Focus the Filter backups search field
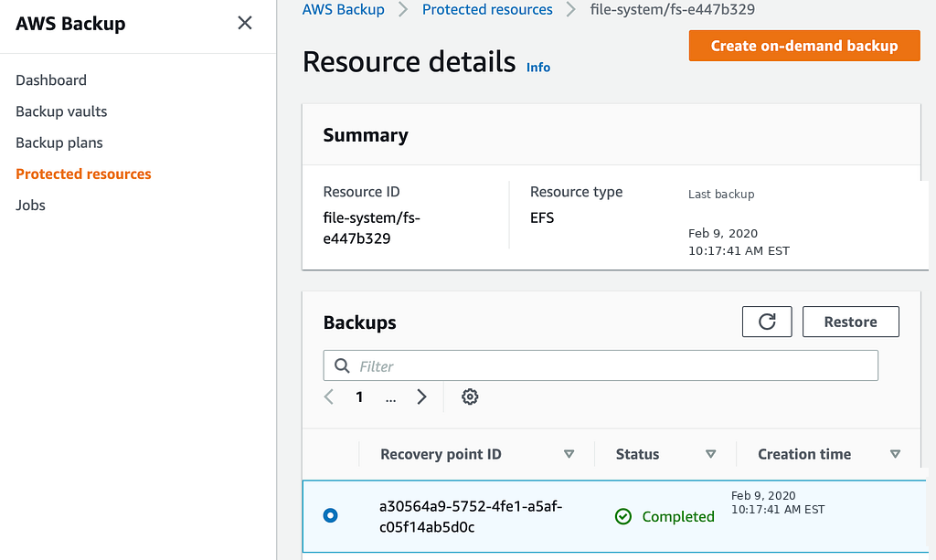 coord(601,365)
